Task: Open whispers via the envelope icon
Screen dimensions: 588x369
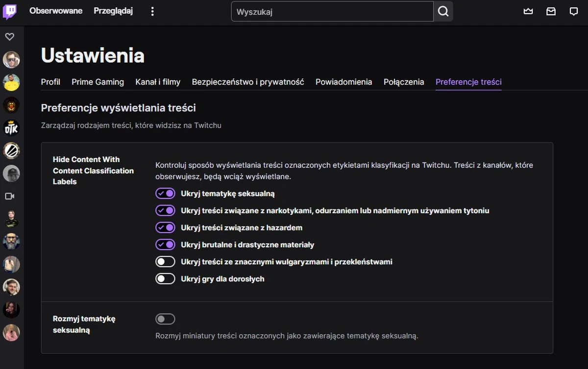Action: pyautogui.click(x=551, y=11)
